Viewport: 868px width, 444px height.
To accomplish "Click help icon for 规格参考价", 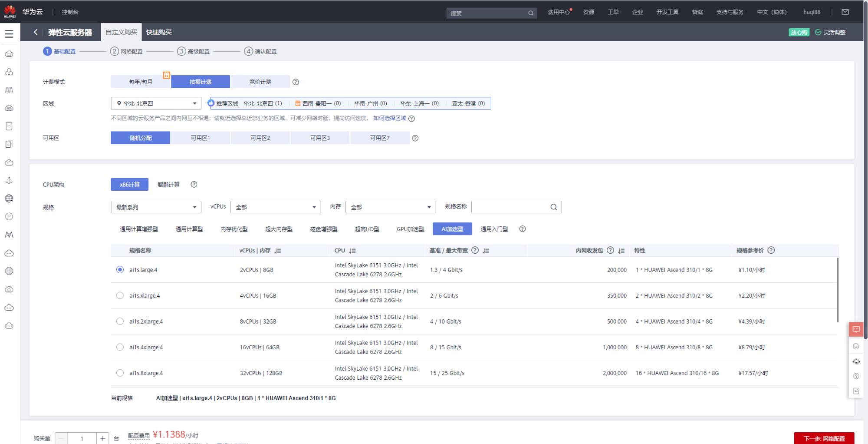I will (x=771, y=250).
